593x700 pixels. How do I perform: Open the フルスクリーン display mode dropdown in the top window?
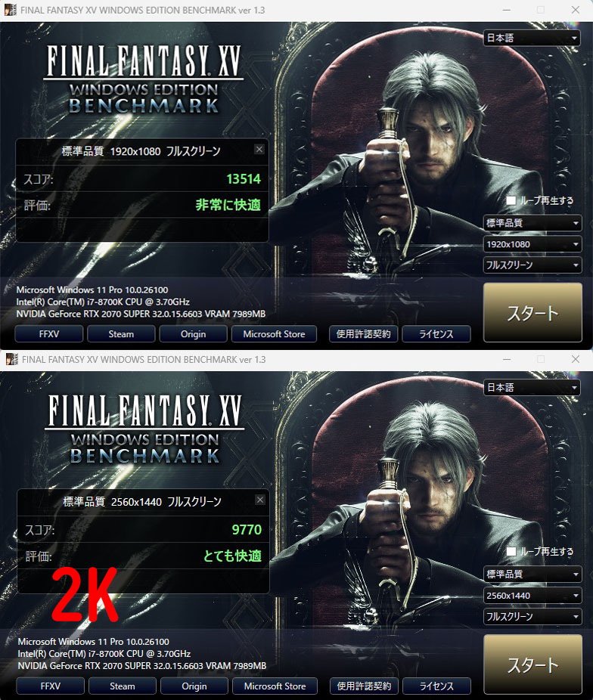point(532,265)
